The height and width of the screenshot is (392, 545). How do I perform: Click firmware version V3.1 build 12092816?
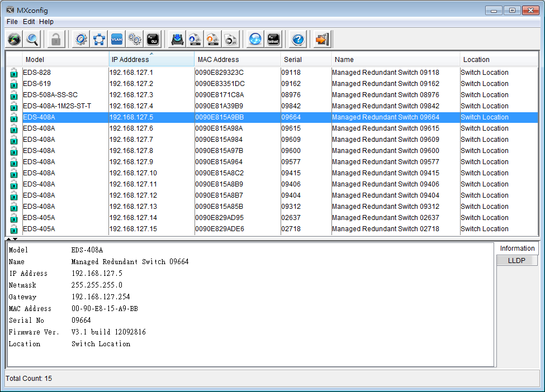108,332
